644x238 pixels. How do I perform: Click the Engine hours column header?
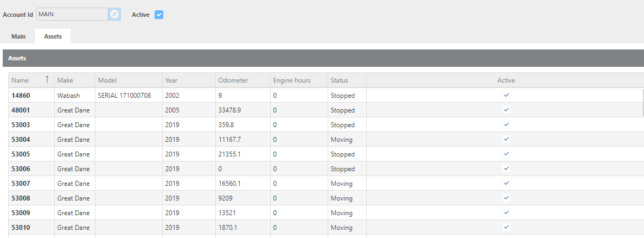(x=291, y=80)
